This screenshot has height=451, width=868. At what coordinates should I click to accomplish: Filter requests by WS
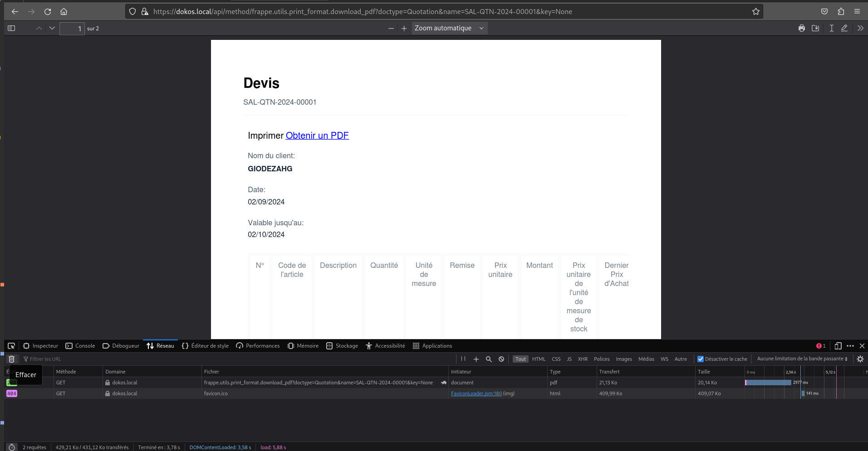pyautogui.click(x=664, y=359)
